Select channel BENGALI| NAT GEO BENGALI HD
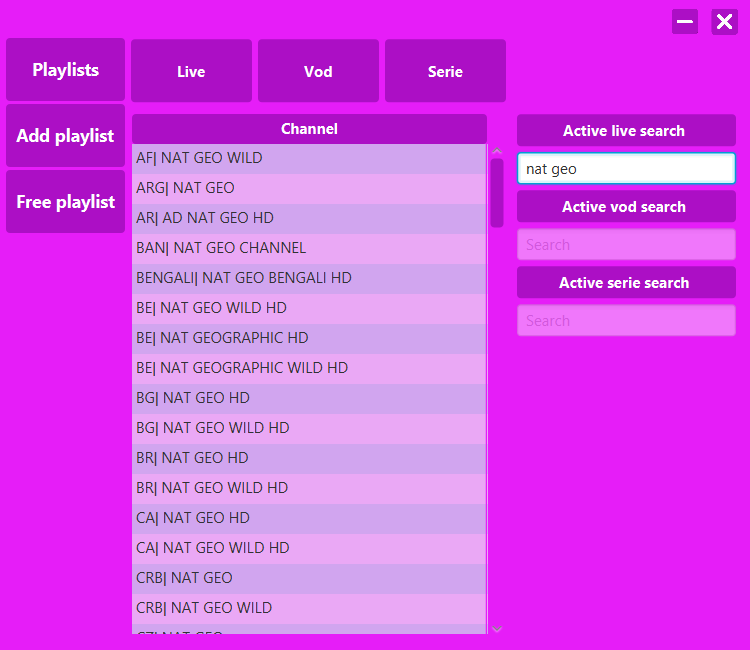Viewport: 750px width, 650px height. point(309,278)
